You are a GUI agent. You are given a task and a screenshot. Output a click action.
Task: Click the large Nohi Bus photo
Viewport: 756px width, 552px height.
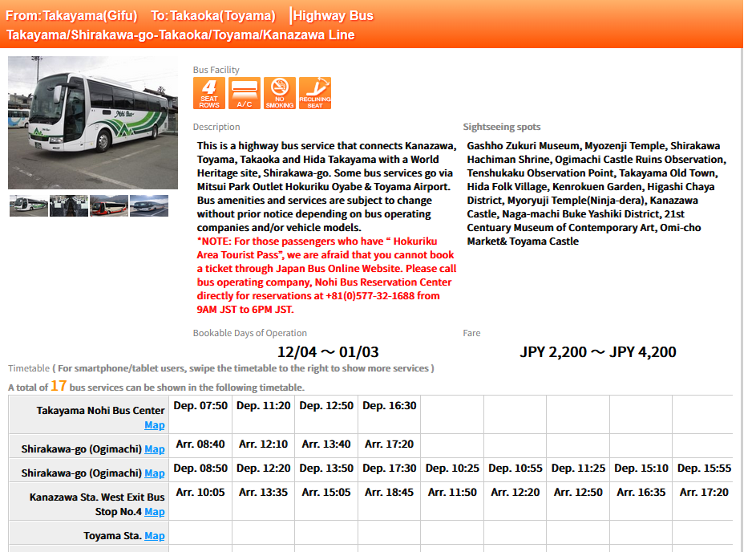93,123
